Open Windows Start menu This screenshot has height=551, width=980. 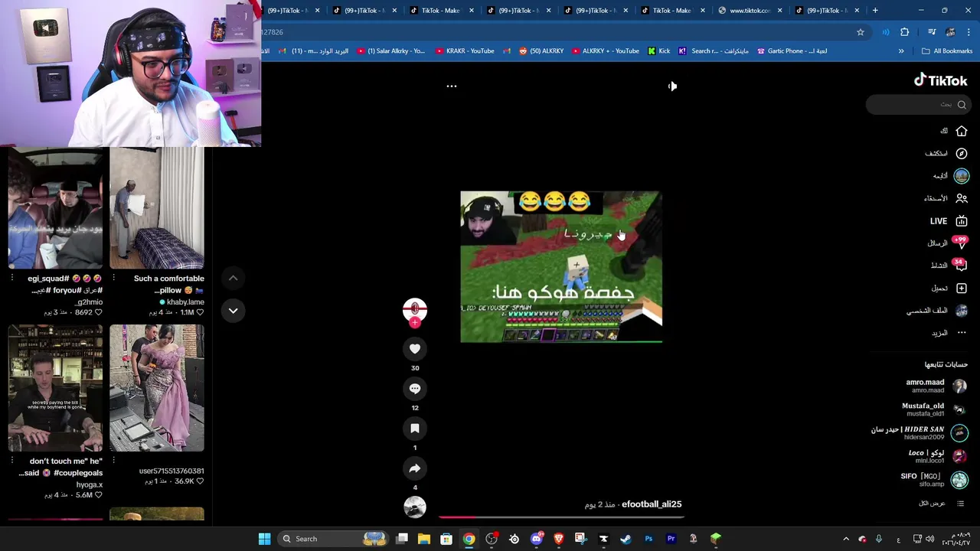[x=264, y=539]
